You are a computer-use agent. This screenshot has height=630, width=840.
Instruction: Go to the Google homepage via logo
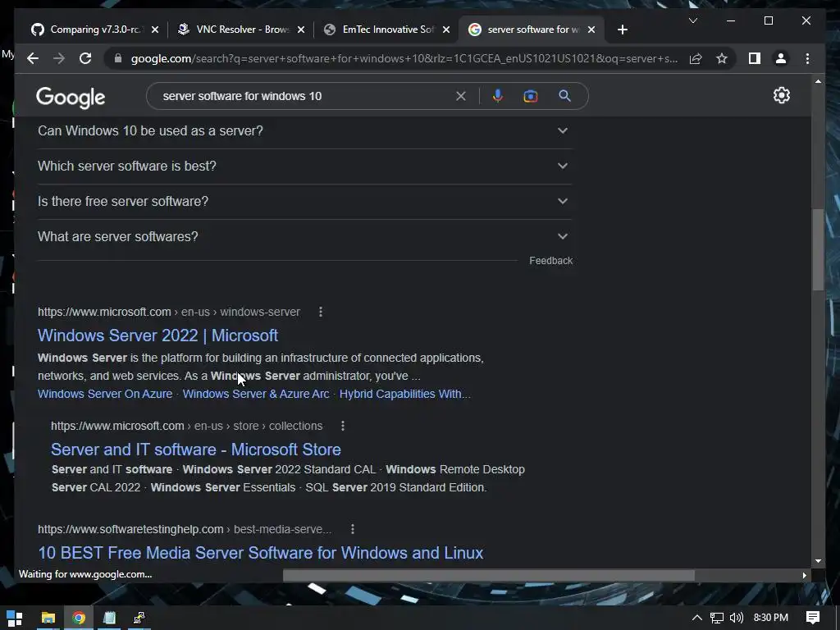(x=71, y=98)
